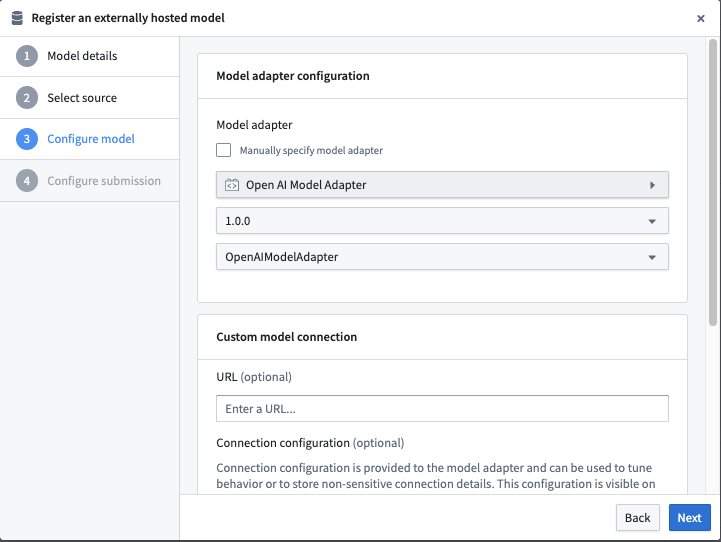Focus the Enter a URL input field
Screen dimensions: 721x542
(x=442, y=408)
